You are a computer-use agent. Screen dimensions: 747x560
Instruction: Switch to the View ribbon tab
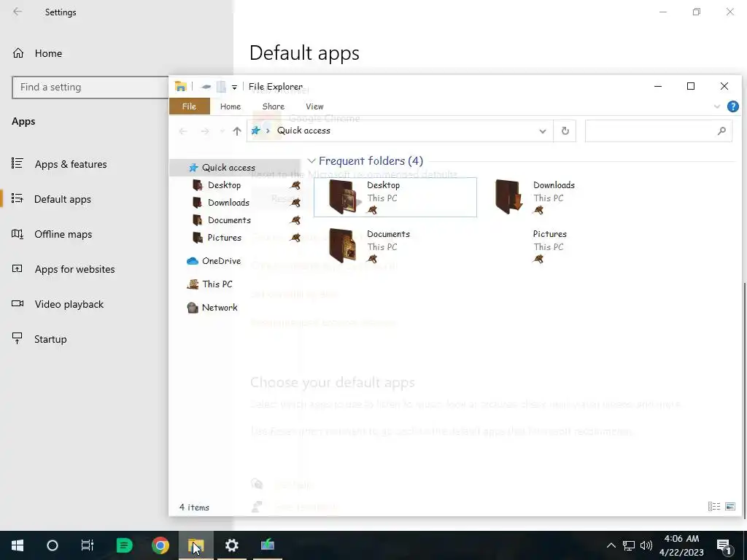314,106
